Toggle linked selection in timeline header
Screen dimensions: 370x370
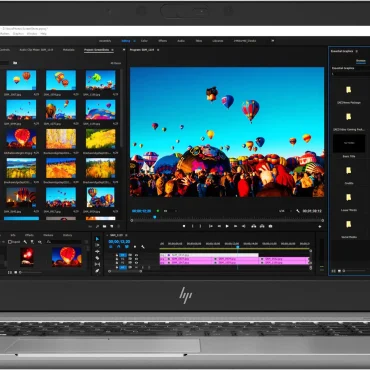click(x=127, y=247)
